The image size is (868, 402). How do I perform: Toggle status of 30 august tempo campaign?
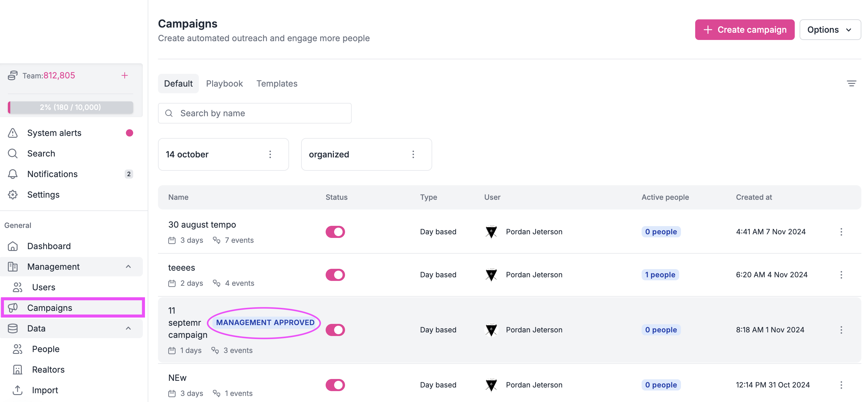[x=335, y=232]
